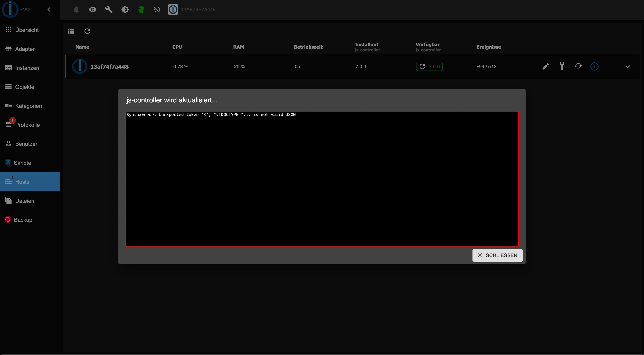
Task: Switch theme using the brightness icon
Action: (x=125, y=9)
